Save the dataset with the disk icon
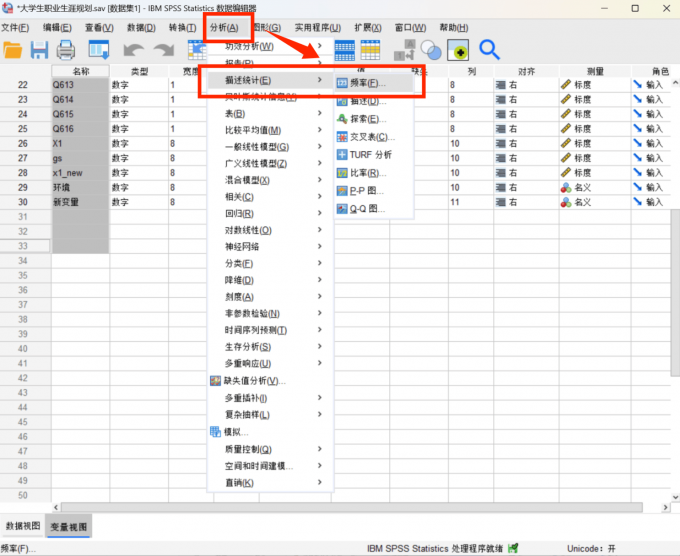Image resolution: width=680 pixels, height=556 pixels. point(39,50)
